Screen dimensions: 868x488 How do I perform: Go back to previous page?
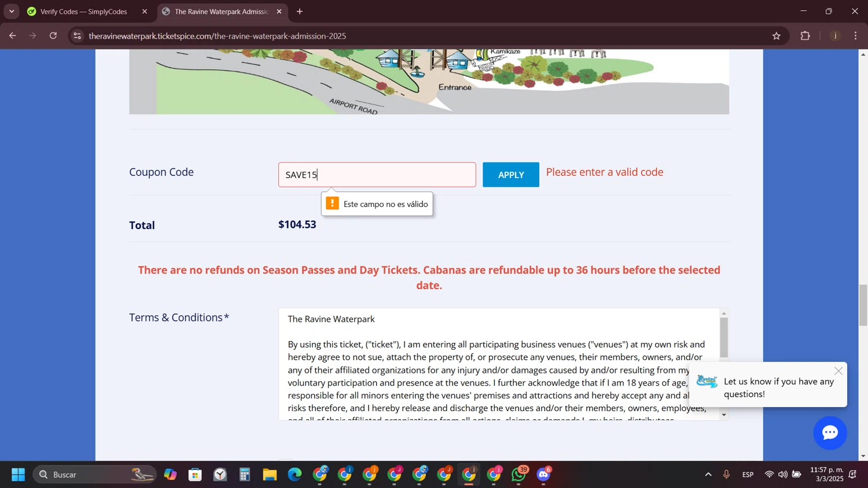(12, 36)
